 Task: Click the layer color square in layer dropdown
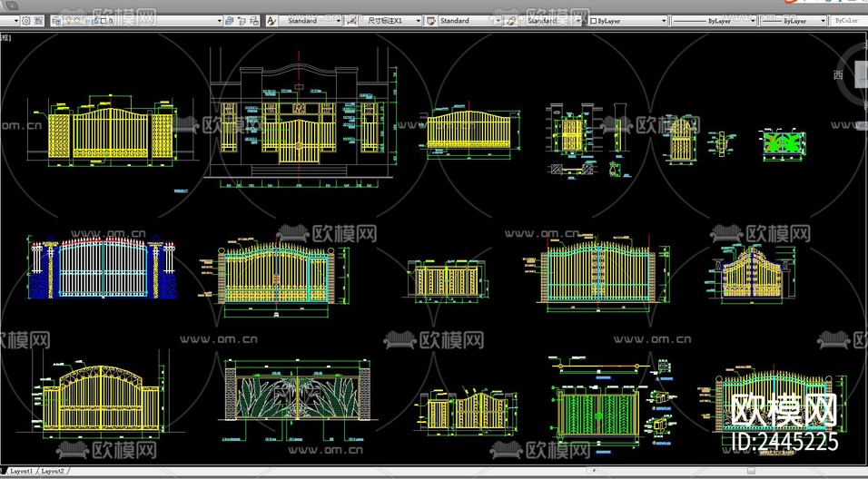104,21
